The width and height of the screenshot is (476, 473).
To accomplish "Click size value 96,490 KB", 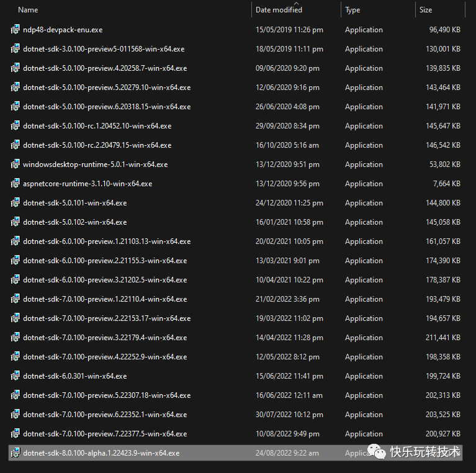I will pyautogui.click(x=445, y=30).
